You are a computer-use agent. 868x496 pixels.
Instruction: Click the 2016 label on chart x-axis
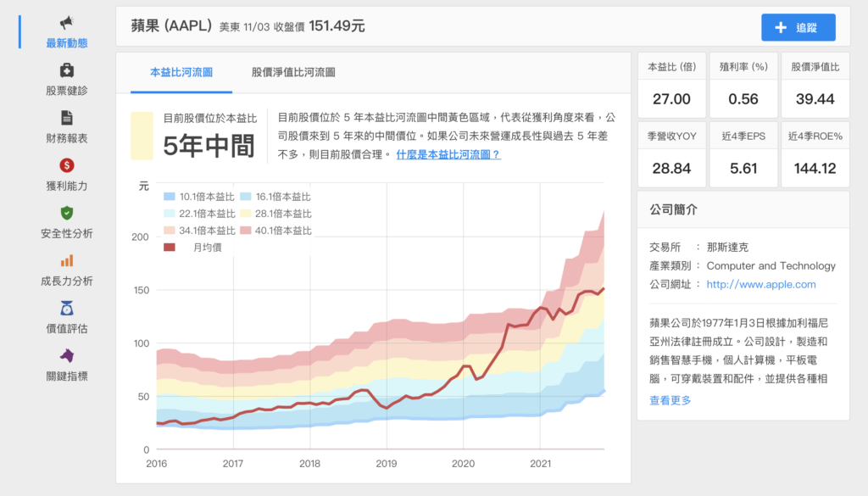click(157, 464)
